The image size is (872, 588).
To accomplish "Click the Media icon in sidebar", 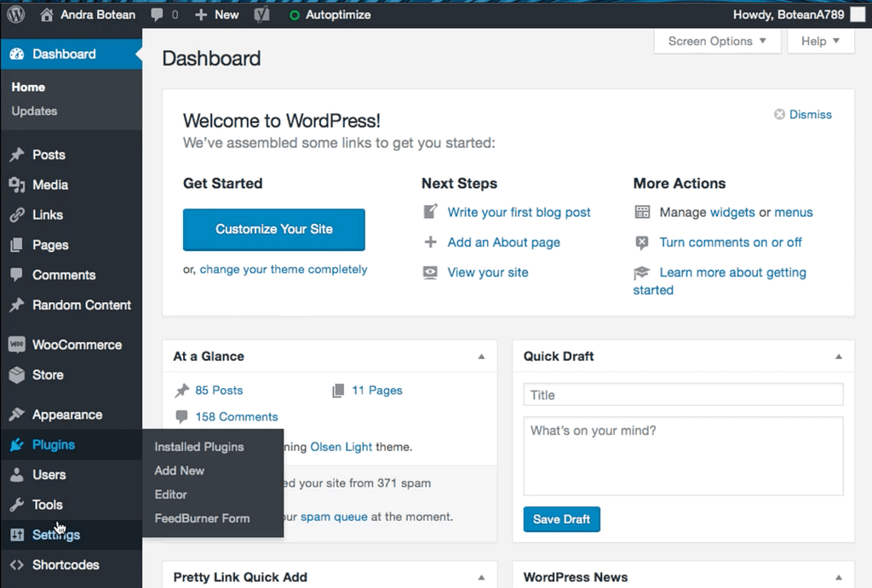I will click(17, 185).
